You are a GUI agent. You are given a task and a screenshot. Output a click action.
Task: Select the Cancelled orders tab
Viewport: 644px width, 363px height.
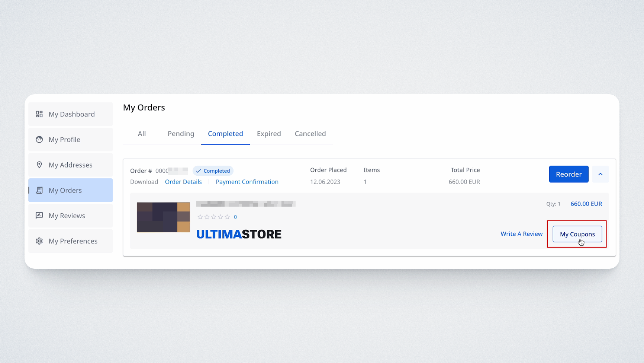click(x=310, y=134)
